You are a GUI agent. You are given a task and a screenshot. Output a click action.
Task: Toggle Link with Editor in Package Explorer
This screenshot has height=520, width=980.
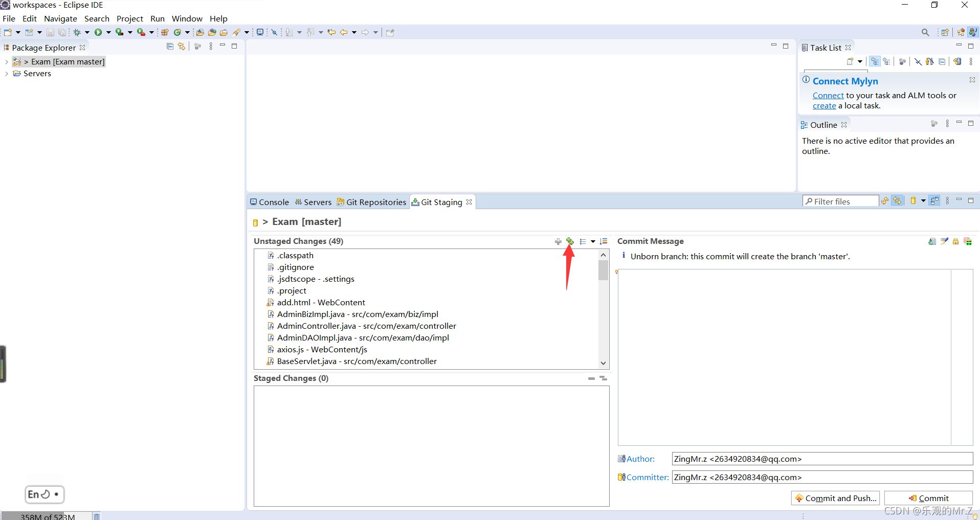pos(182,47)
